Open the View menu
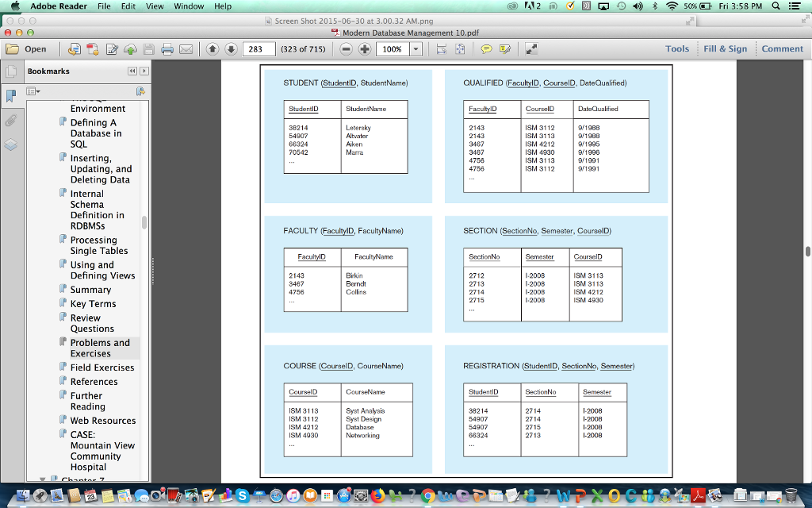 pos(155,6)
